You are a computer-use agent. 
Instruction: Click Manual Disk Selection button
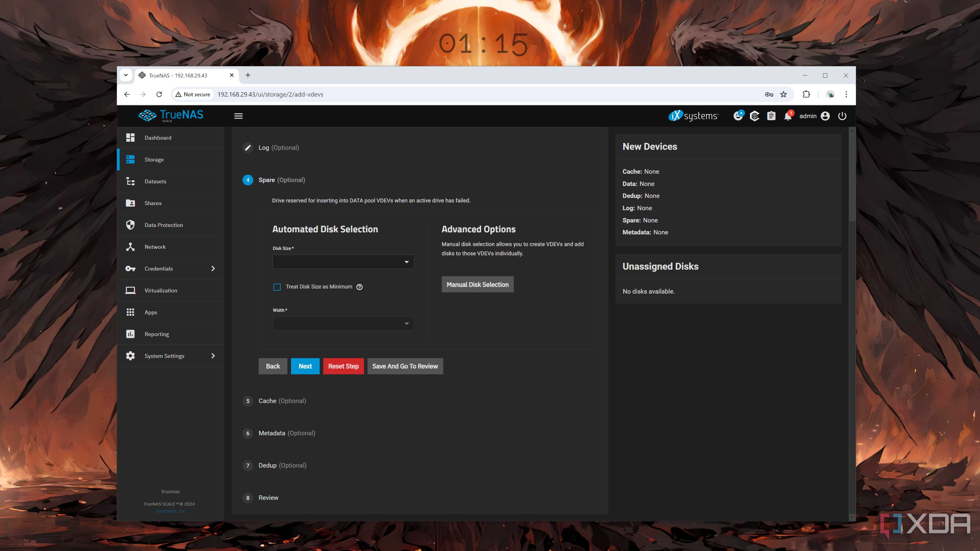[x=477, y=284]
